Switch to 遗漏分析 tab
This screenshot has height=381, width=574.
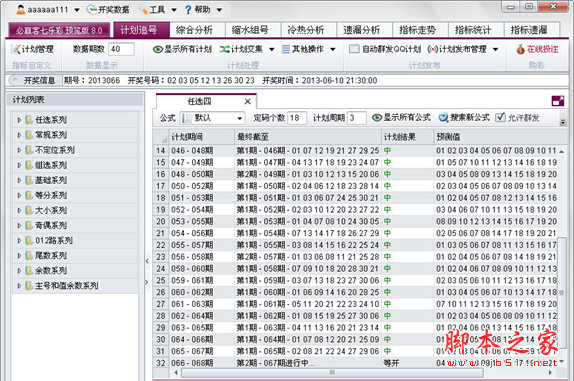pyautogui.click(x=365, y=30)
